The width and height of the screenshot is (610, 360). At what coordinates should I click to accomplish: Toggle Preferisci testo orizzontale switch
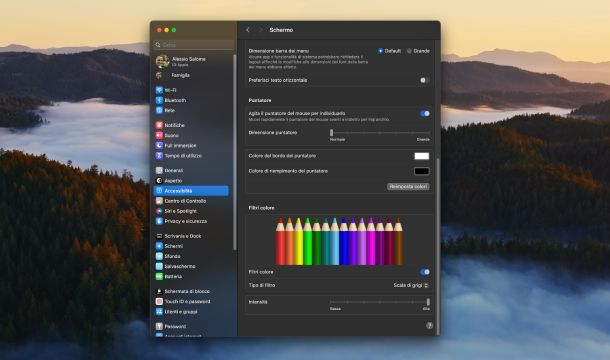[424, 80]
